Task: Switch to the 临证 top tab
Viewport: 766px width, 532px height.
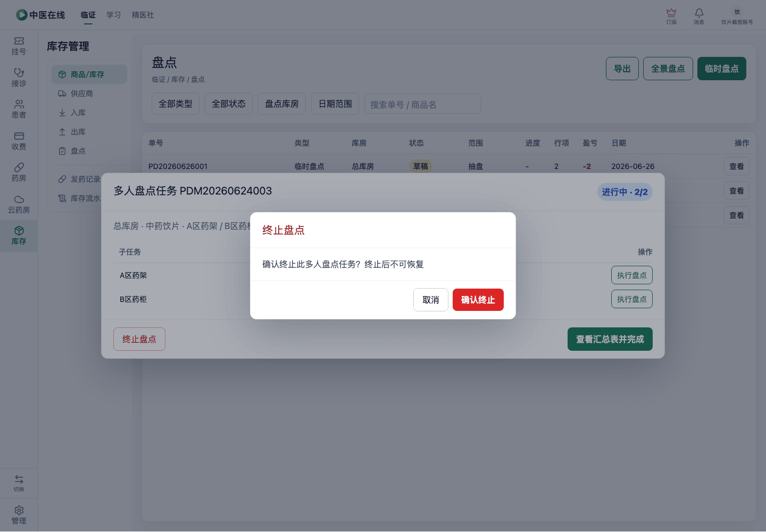Action: pyautogui.click(x=88, y=15)
